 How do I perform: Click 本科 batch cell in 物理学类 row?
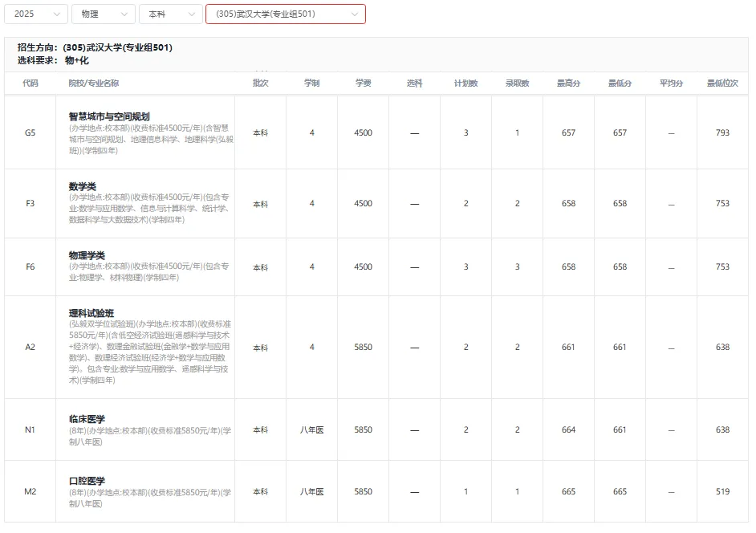point(260,267)
